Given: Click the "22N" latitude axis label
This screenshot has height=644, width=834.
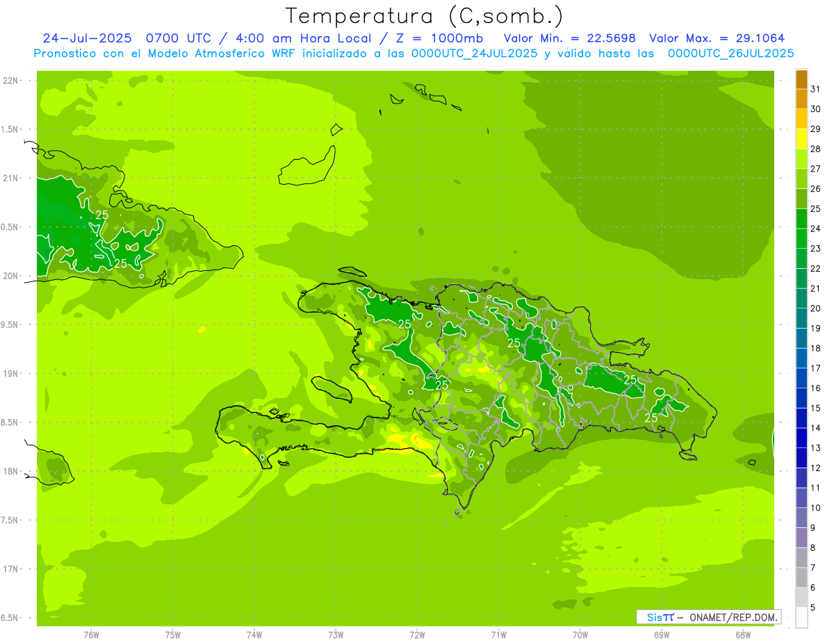Looking at the screenshot, I should (10, 81).
